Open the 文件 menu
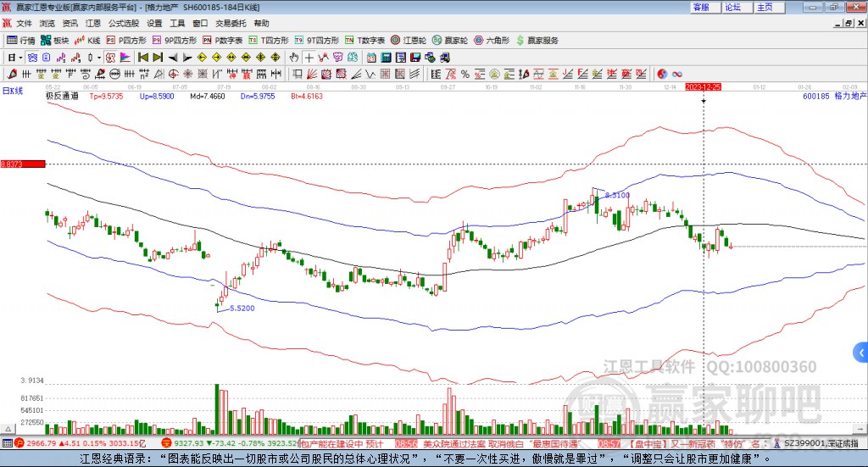This screenshot has height=467, width=868. click(24, 23)
